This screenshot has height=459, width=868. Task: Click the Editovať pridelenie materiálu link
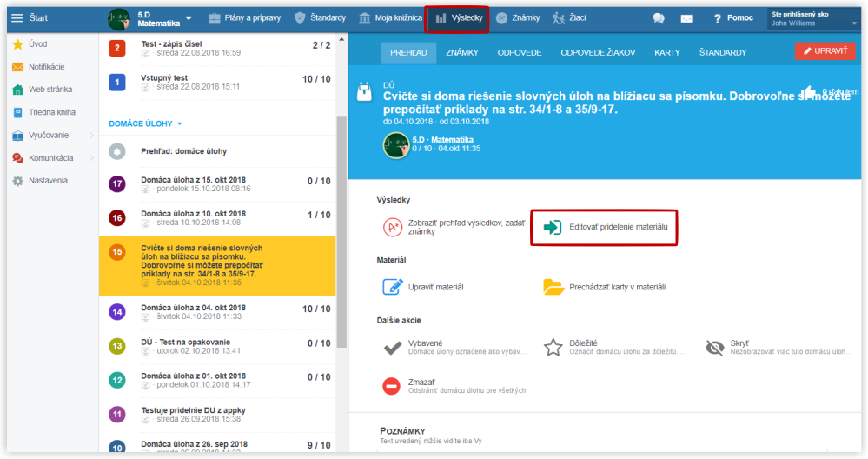tap(619, 227)
